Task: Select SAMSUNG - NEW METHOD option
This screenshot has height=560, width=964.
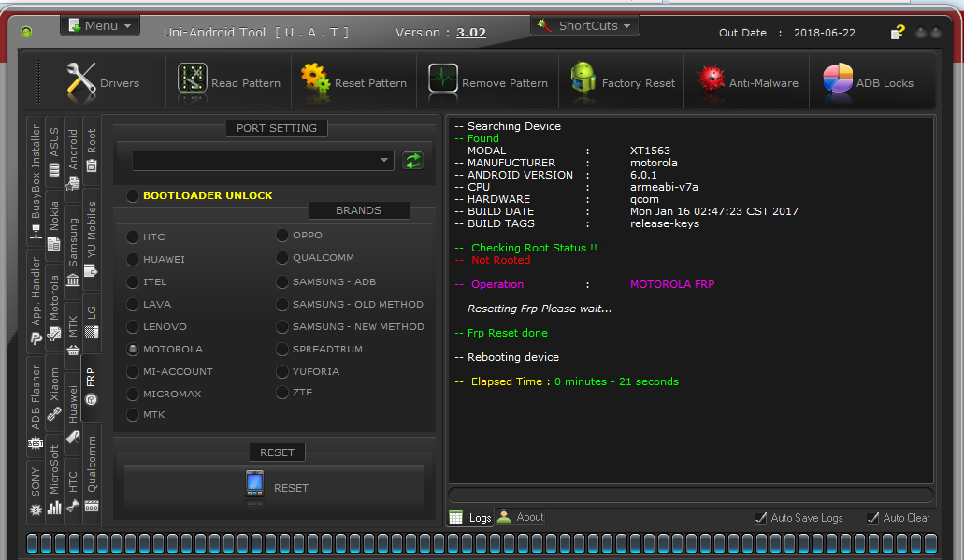Action: (282, 326)
